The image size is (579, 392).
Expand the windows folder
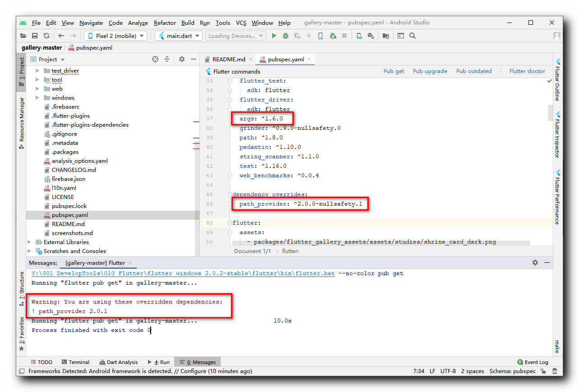click(37, 98)
